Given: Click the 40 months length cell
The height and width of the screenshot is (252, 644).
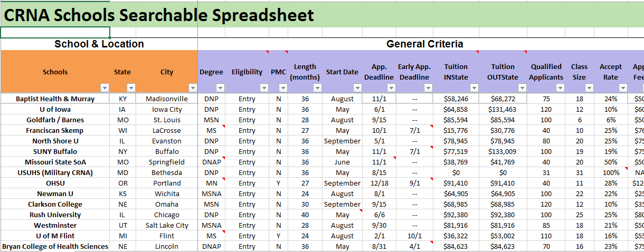Looking at the screenshot, I should click(x=305, y=215).
